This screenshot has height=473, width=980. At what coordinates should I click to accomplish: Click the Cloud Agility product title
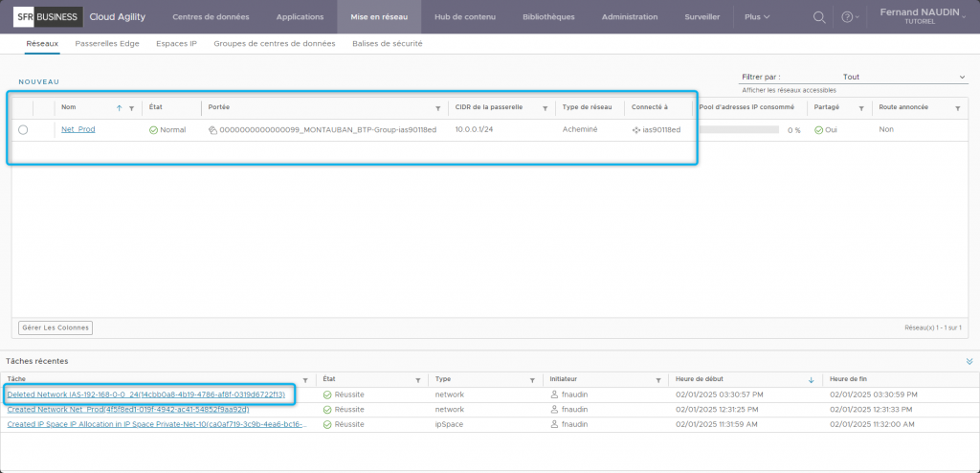point(118,17)
